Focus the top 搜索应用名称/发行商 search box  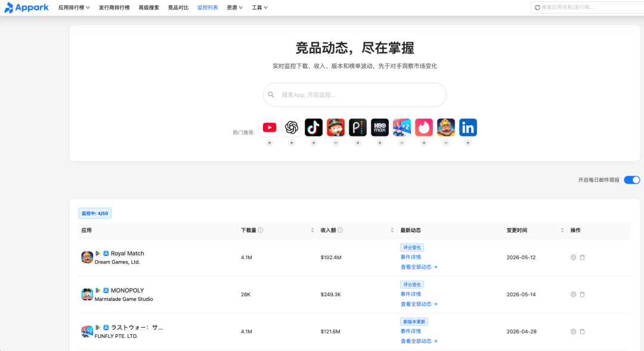pos(587,7)
